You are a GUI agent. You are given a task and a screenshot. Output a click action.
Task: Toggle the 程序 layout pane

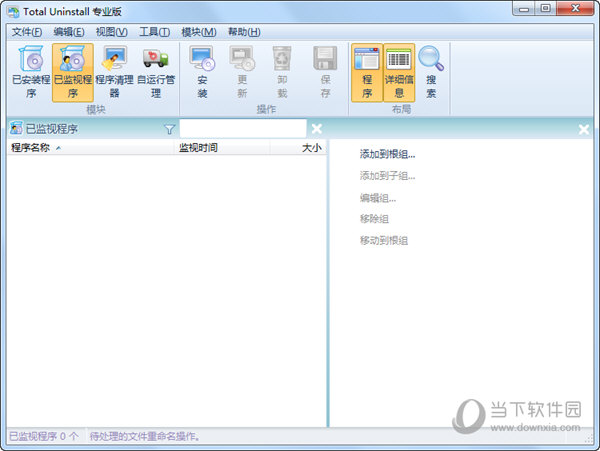tap(367, 72)
